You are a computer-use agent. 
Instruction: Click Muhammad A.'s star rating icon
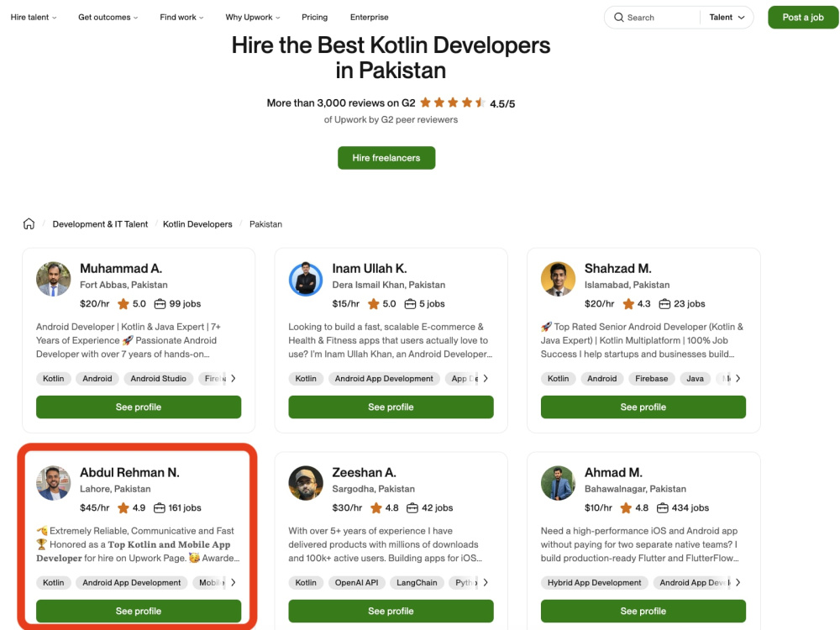click(123, 304)
